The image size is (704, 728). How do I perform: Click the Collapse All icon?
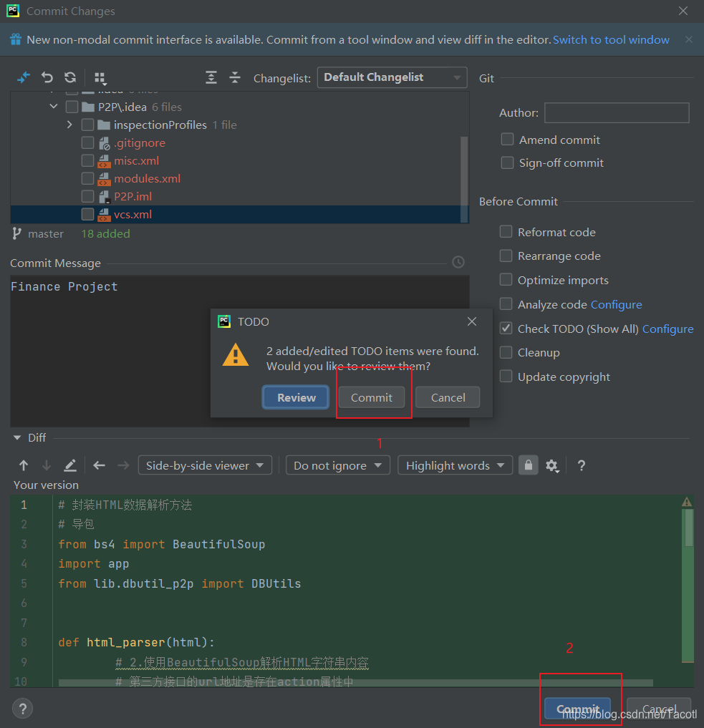235,77
